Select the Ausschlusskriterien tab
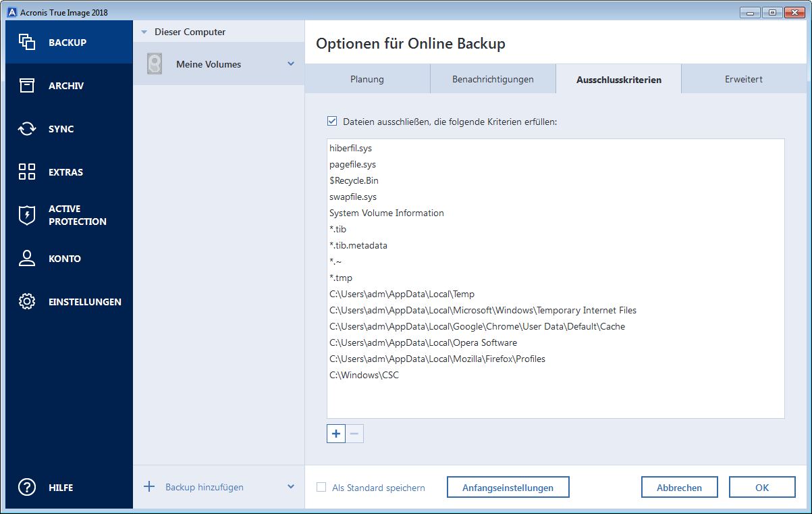The width and height of the screenshot is (812, 514). point(618,79)
